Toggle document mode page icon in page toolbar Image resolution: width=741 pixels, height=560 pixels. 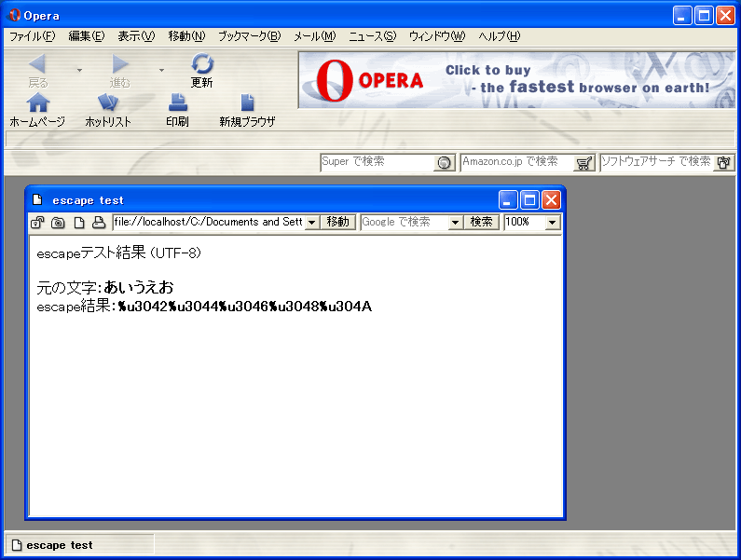click(79, 222)
